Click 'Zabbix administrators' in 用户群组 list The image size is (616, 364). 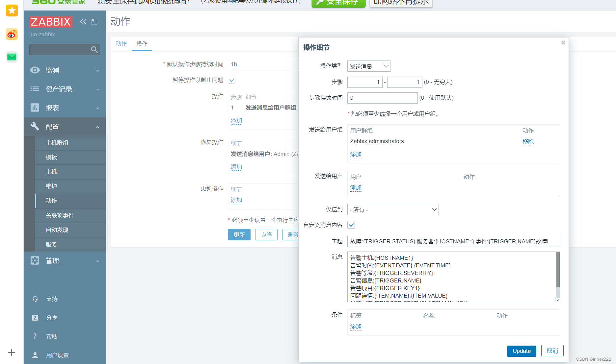(x=377, y=141)
